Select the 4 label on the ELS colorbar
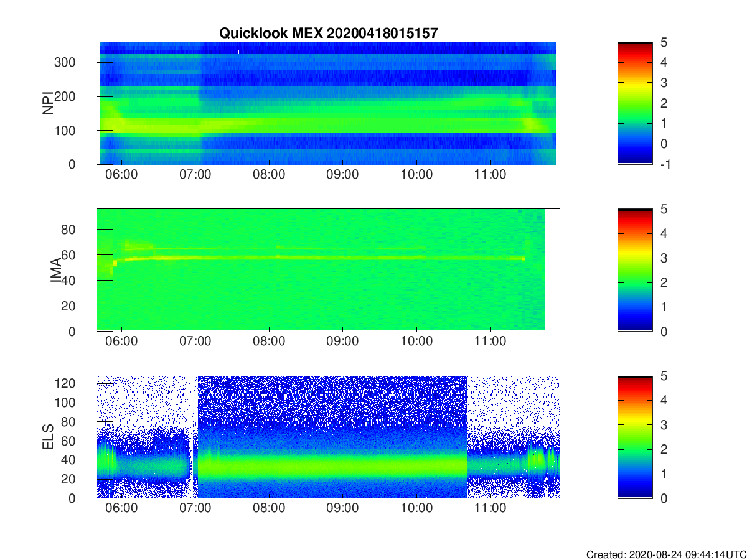The width and height of the screenshot is (747, 560). 664,400
